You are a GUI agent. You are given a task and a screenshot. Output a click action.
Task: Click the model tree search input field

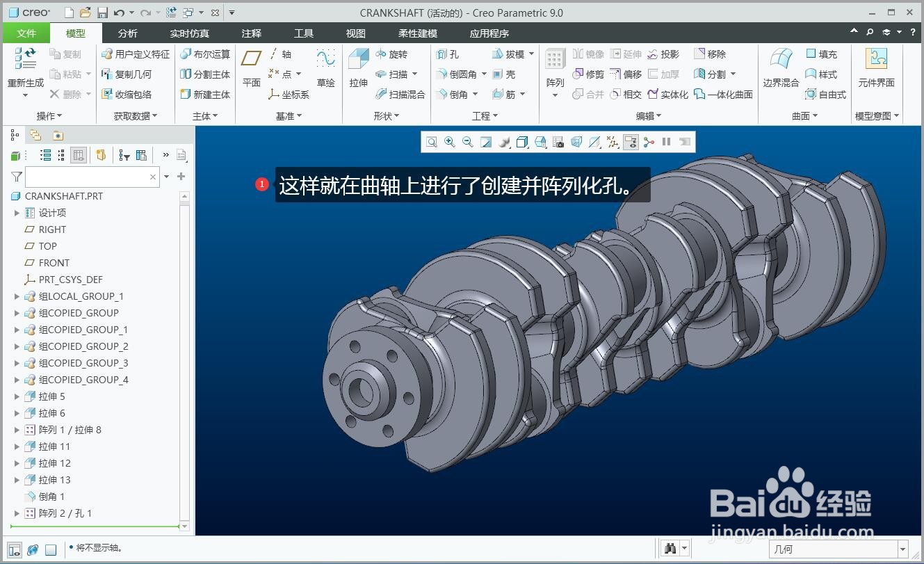(x=92, y=177)
